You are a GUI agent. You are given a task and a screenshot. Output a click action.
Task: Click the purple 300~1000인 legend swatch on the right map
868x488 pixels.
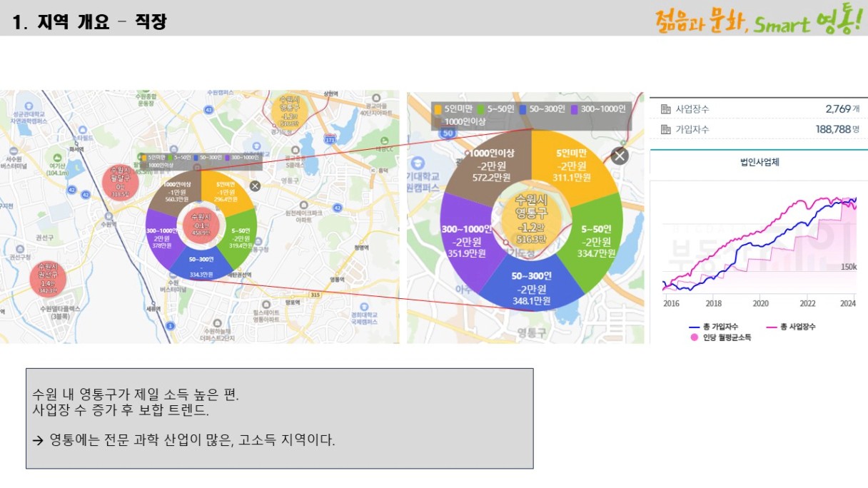click(x=574, y=109)
